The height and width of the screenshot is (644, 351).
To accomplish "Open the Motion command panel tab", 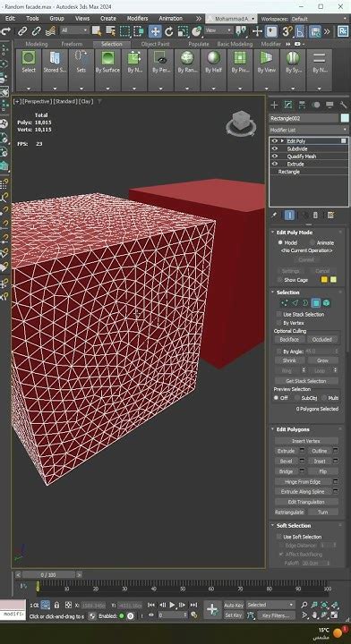I will tap(316, 106).
